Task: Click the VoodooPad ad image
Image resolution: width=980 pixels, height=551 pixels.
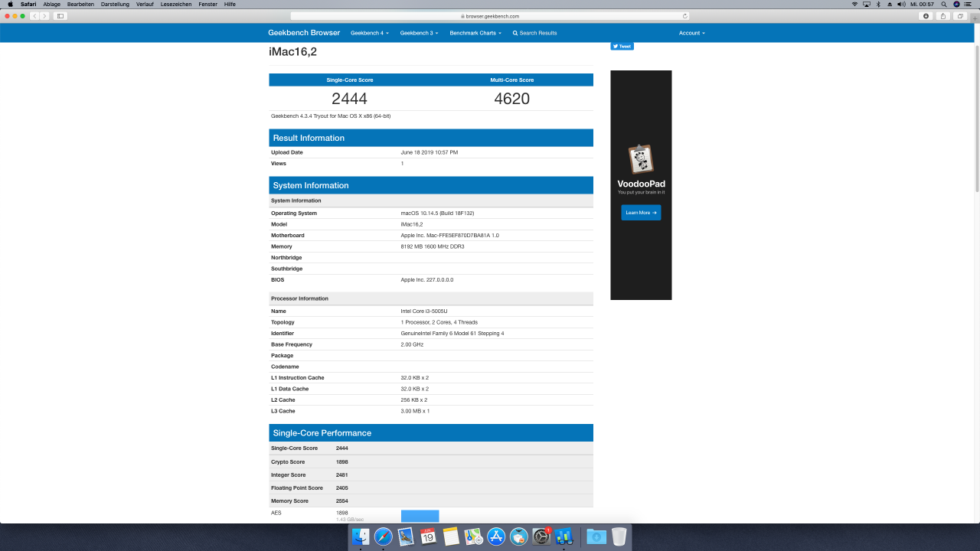Action: pyautogui.click(x=641, y=159)
